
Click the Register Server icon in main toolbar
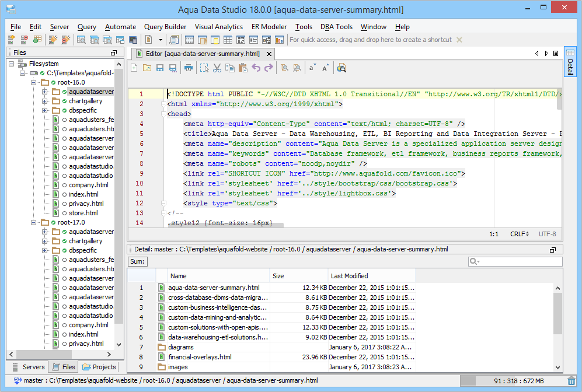point(11,40)
